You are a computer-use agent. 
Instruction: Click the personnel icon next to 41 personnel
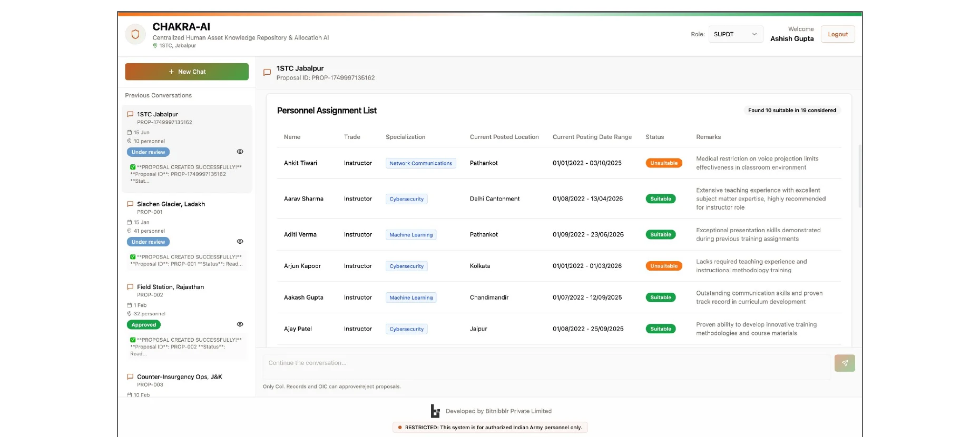pyautogui.click(x=129, y=231)
